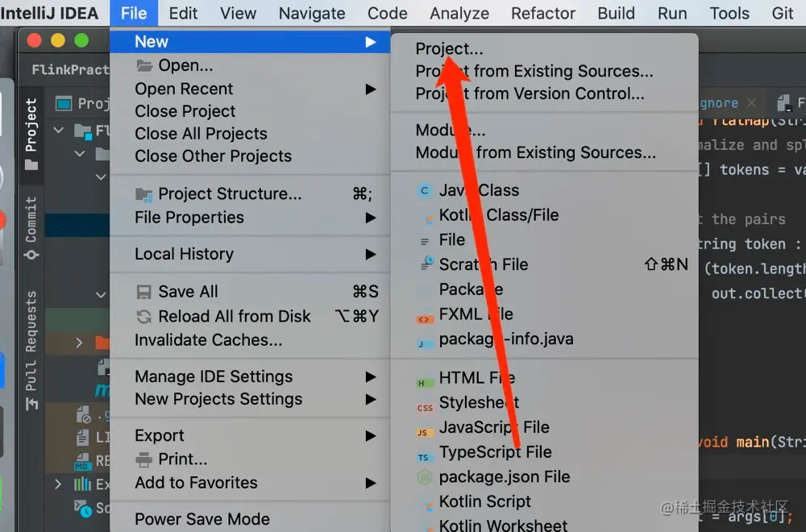
Task: Expand the Open Recent submenu
Action: (251, 89)
